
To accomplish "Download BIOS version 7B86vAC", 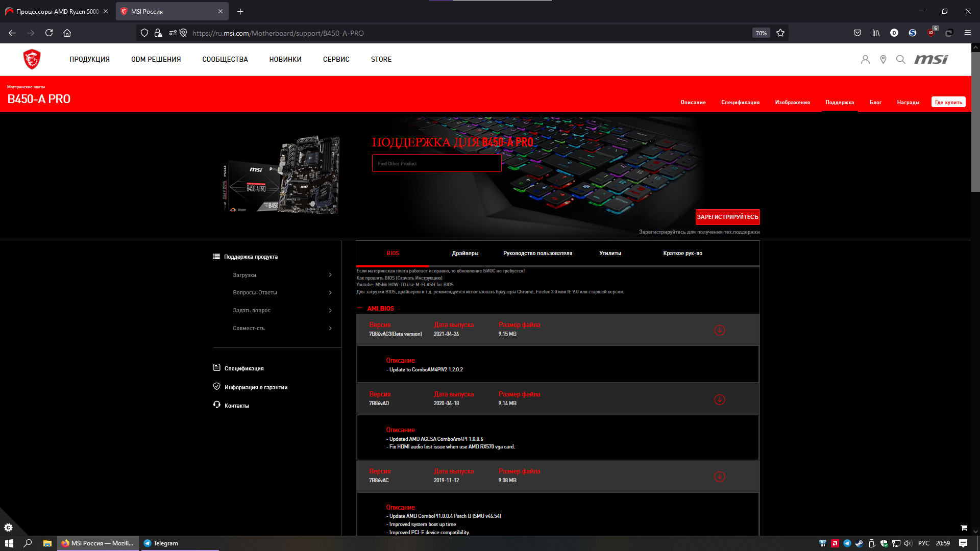I will coord(719,477).
